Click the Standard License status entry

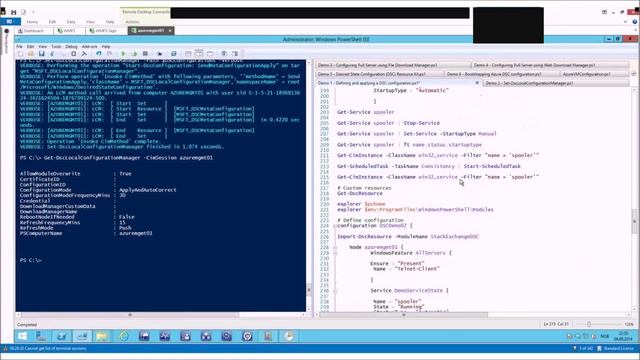[616, 349]
